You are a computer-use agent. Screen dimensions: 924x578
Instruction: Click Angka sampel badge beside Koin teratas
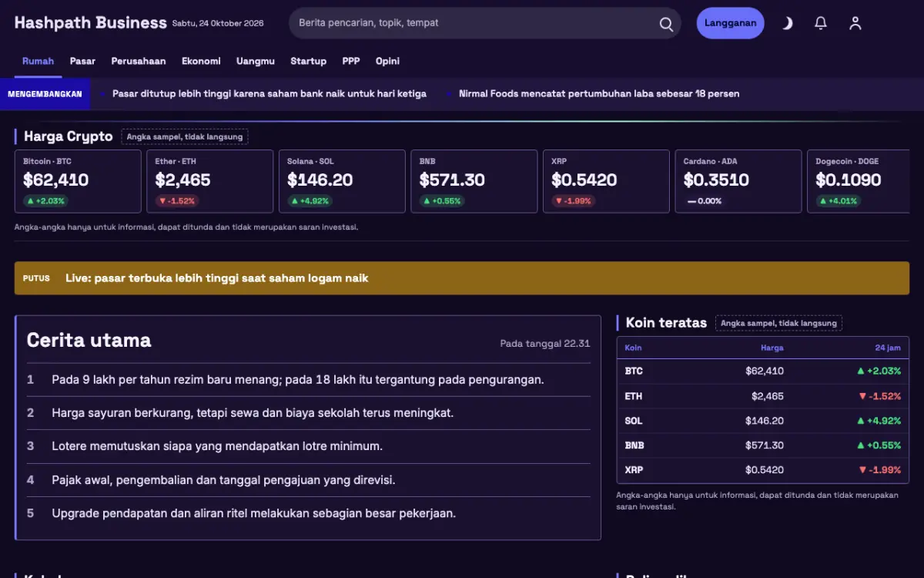coord(778,324)
